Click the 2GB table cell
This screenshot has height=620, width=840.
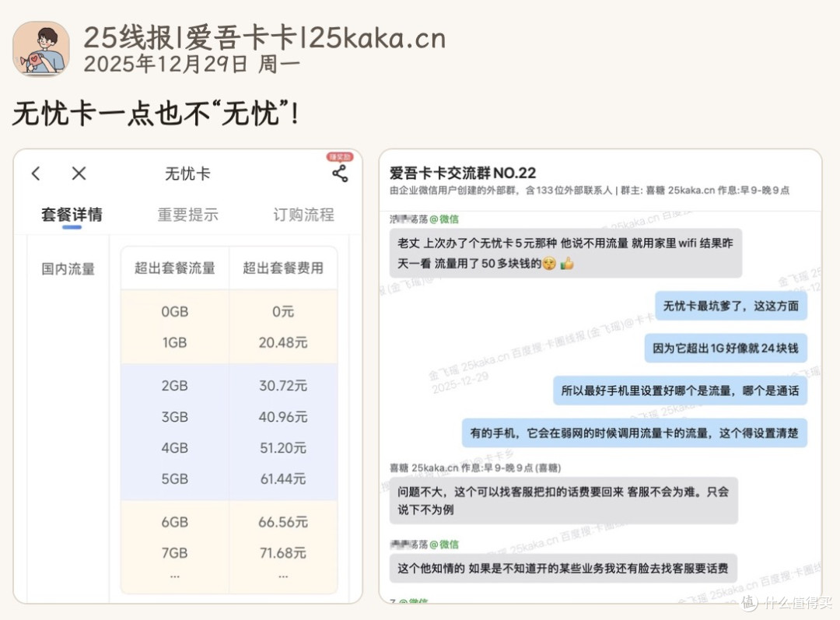[175, 385]
